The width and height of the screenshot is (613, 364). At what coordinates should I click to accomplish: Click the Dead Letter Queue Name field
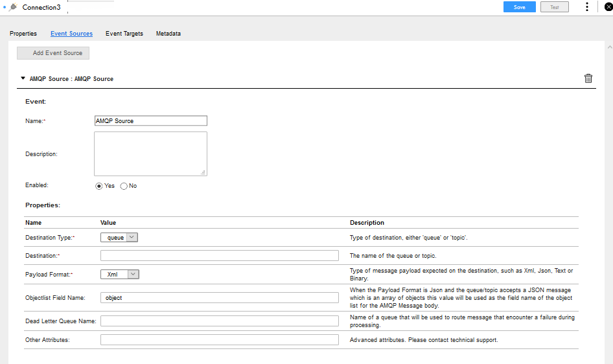[219, 321]
